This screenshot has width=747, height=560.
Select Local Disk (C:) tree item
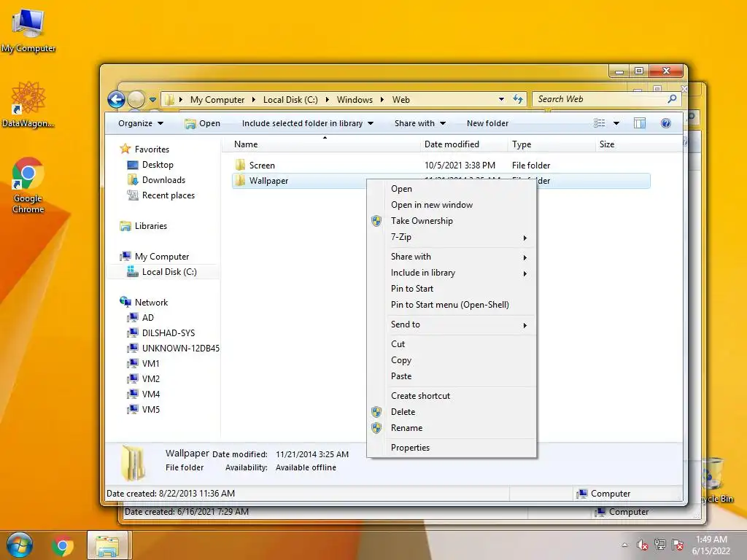tap(162, 272)
